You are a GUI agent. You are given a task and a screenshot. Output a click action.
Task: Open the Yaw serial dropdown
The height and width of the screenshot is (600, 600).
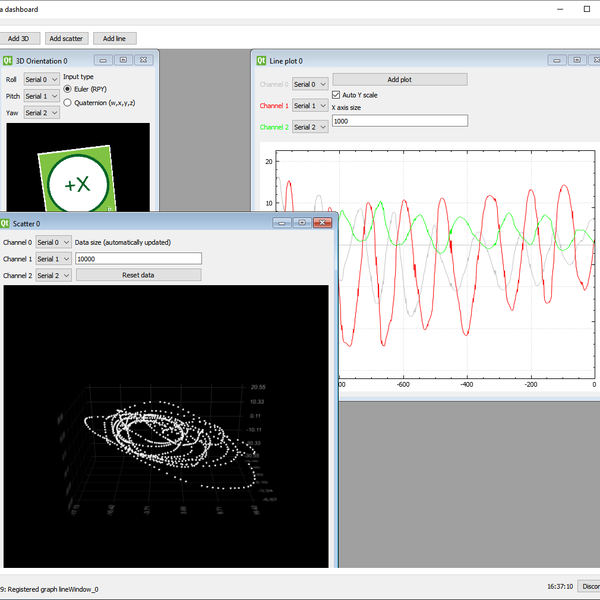[x=42, y=113]
